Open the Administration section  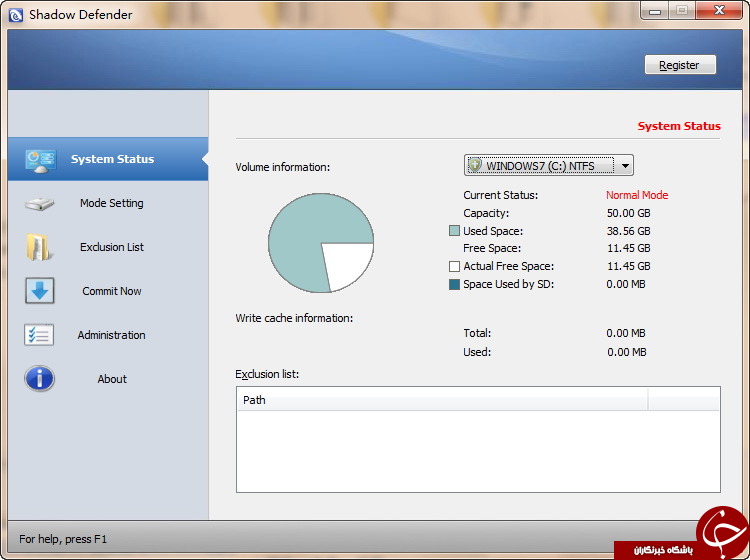pos(108,335)
